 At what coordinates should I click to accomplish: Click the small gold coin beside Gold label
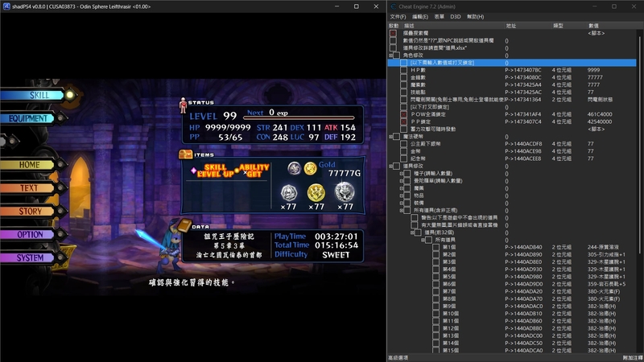point(310,168)
